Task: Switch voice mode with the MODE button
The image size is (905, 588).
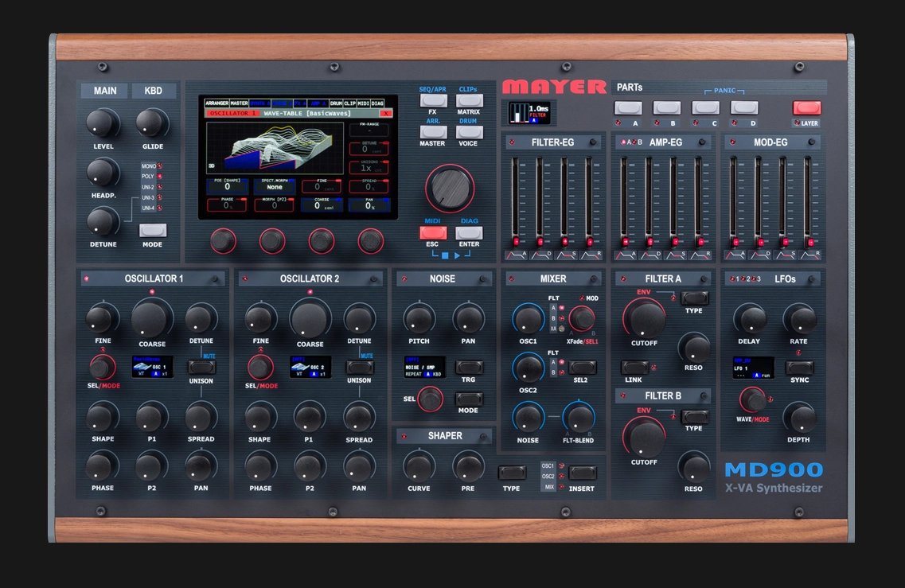Action: click(x=153, y=230)
